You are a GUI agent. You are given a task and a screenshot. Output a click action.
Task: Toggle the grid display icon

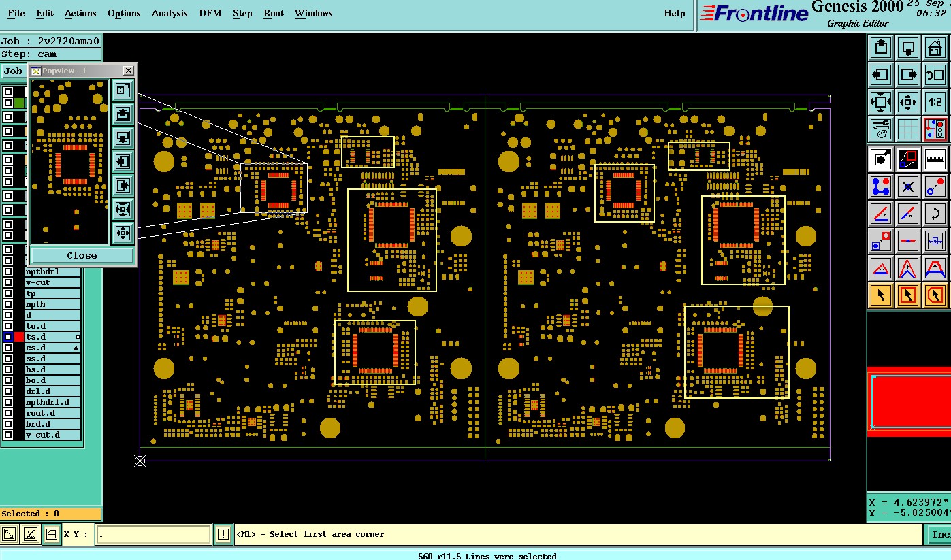click(908, 129)
